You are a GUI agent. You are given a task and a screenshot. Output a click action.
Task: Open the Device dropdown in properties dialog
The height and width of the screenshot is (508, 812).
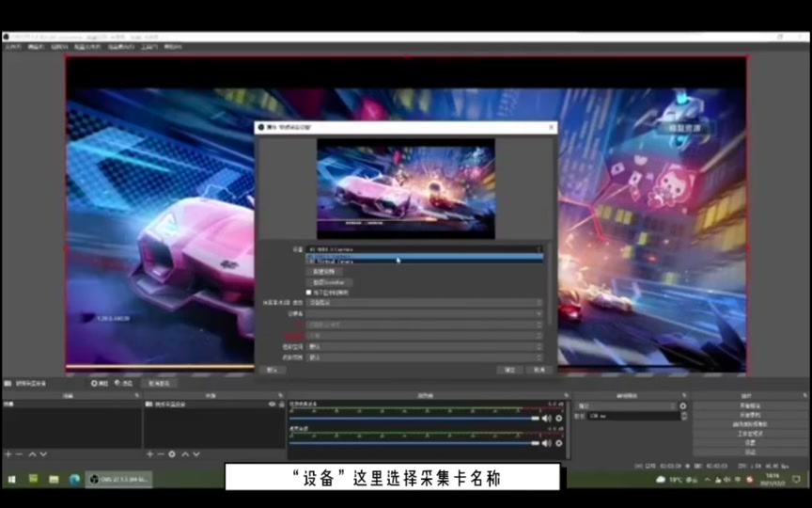pos(425,249)
